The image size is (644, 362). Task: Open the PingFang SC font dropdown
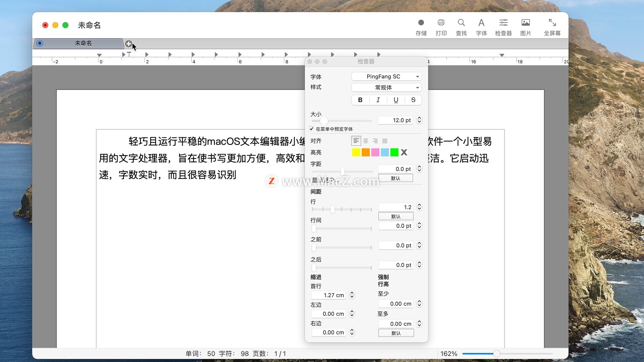[386, 76]
